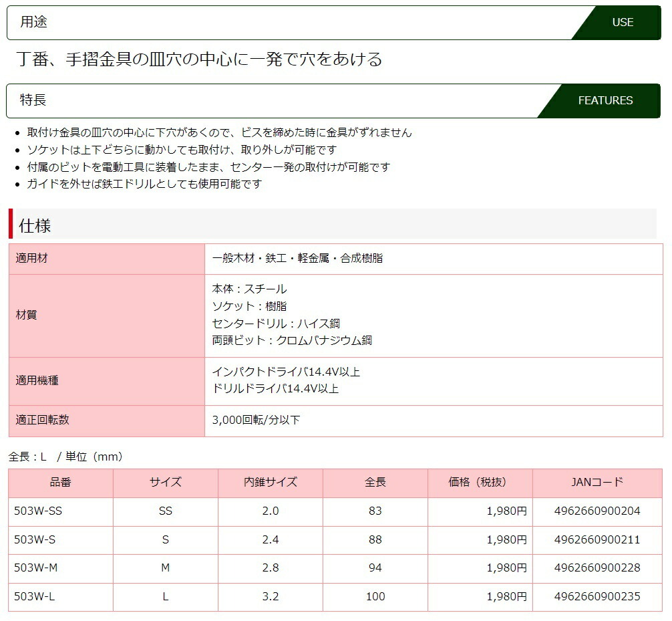Click the dark green USE badge
The width and height of the screenshot is (672, 621).
coord(622,23)
